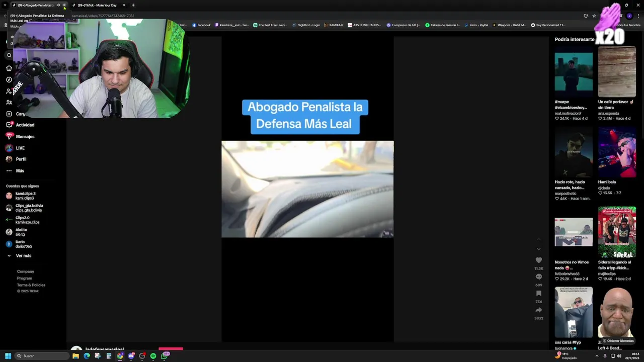Image resolution: width=644 pixels, height=362 pixels.
Task: Open the kamikaze_evil Twitch bookmark
Action: 232,25
